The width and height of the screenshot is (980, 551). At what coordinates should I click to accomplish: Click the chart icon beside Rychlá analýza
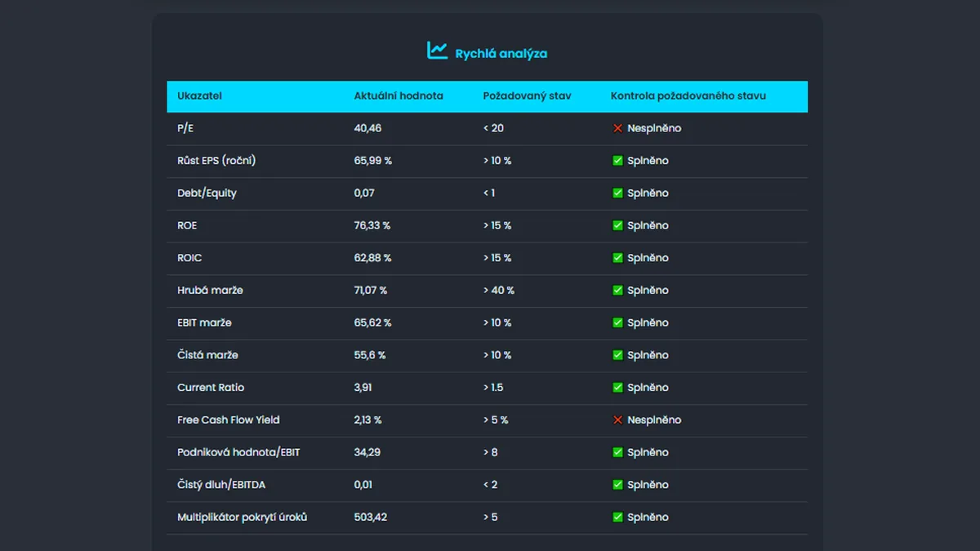pyautogui.click(x=437, y=51)
